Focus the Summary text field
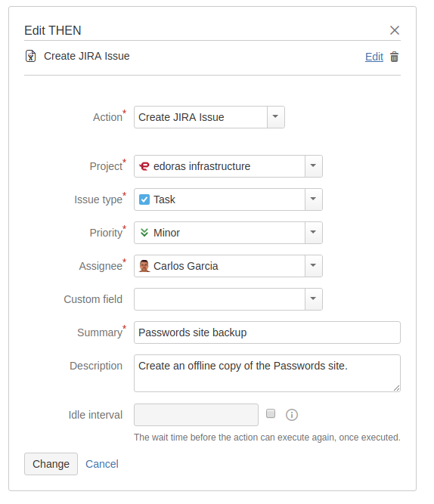 coord(267,332)
